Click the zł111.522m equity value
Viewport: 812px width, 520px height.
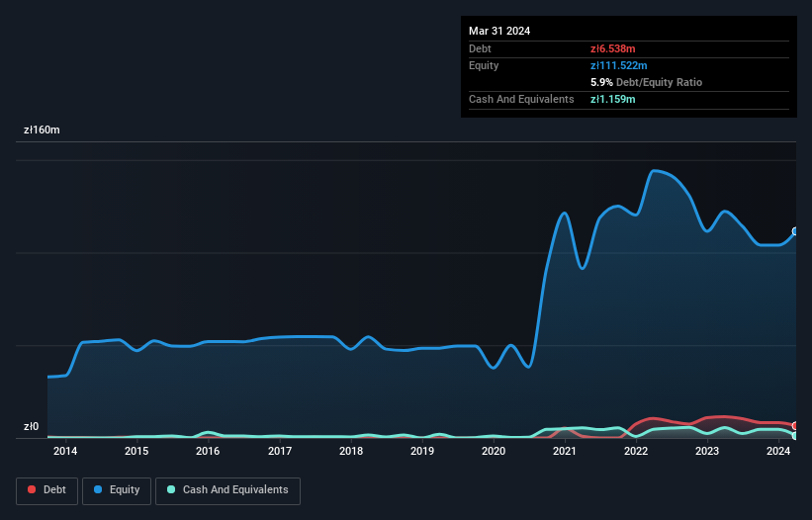pyautogui.click(x=619, y=65)
